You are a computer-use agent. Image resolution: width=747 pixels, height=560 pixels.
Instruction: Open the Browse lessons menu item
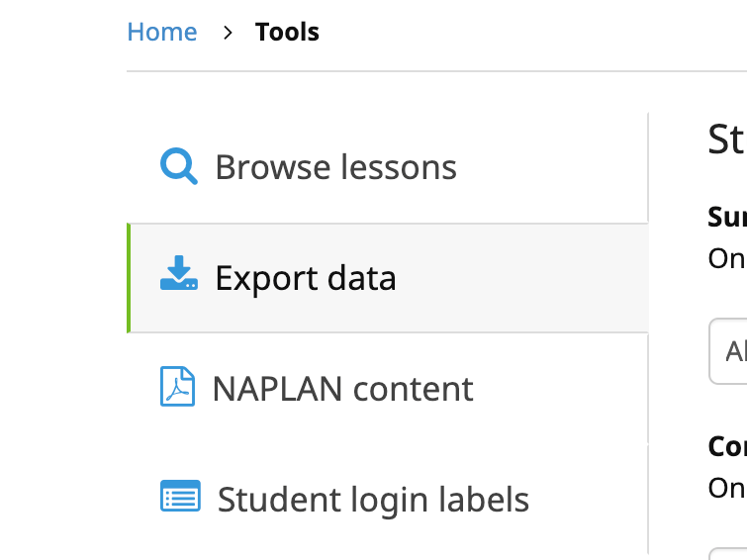point(335,167)
